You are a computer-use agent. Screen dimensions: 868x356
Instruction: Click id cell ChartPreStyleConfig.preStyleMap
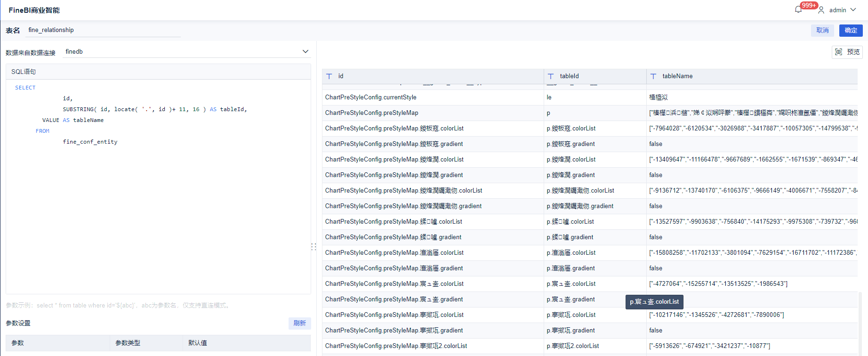click(433, 113)
